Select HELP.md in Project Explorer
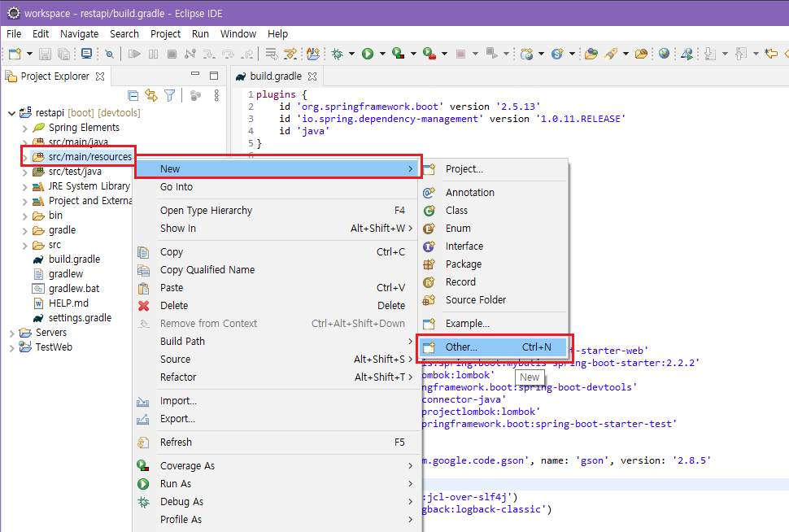This screenshot has width=789, height=532. pyautogui.click(x=68, y=303)
